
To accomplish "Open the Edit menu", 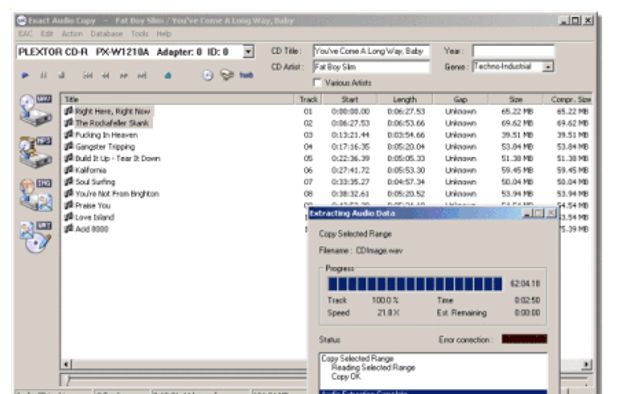I will click(x=47, y=34).
